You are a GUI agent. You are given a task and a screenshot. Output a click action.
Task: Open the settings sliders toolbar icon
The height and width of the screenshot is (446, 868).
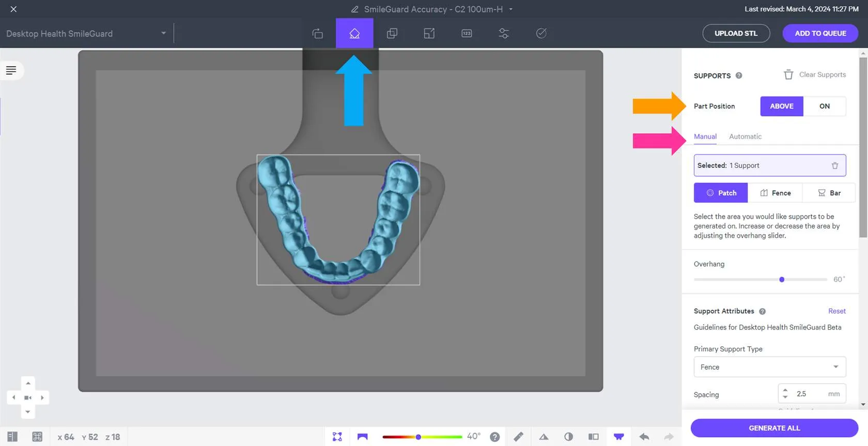click(504, 34)
